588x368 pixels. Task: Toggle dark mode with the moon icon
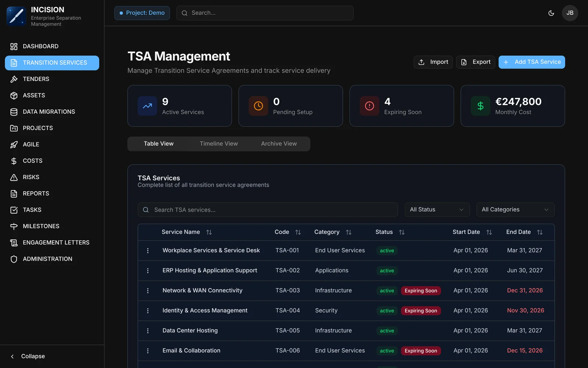[551, 13]
